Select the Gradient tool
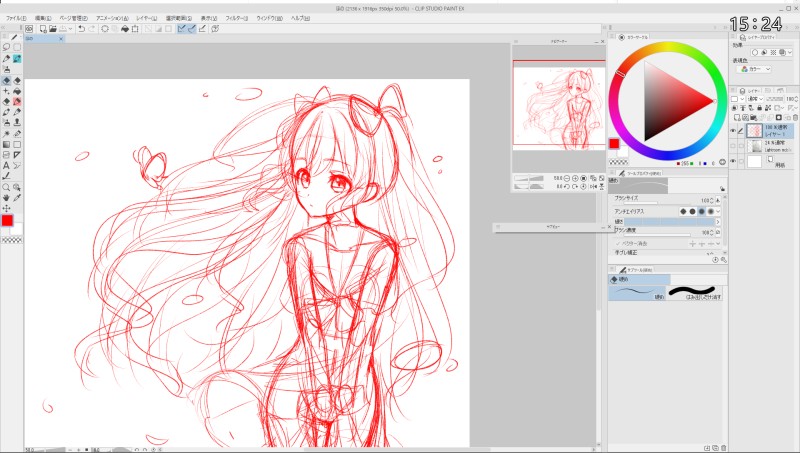 [6, 144]
